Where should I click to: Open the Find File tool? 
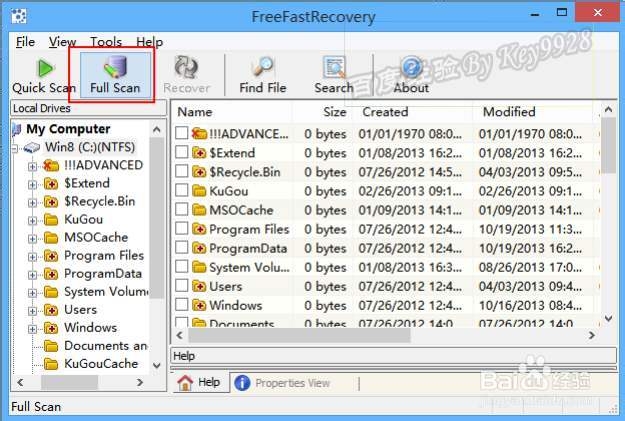pyautogui.click(x=263, y=76)
